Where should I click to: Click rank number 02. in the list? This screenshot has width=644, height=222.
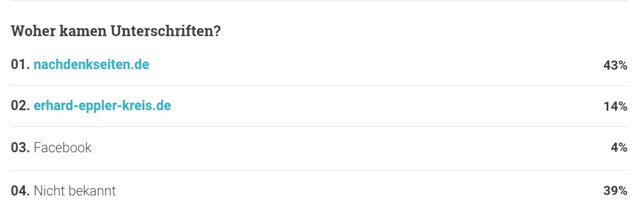click(20, 106)
